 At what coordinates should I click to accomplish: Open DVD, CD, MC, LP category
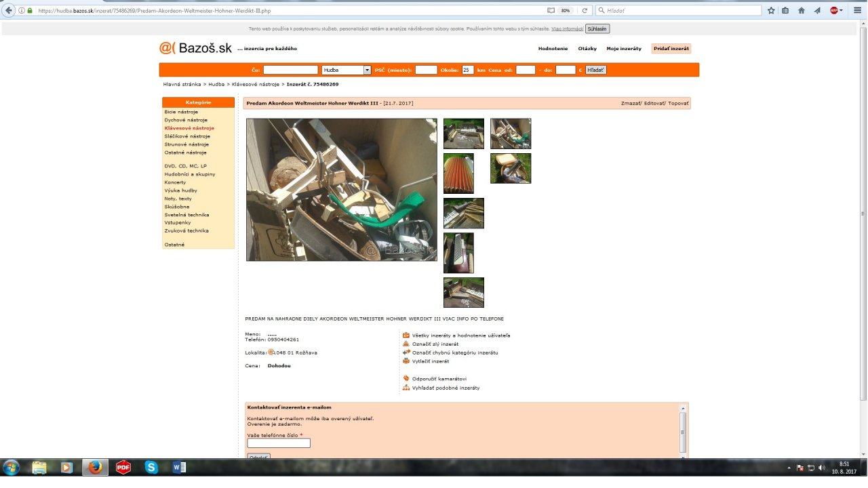pyautogui.click(x=186, y=166)
